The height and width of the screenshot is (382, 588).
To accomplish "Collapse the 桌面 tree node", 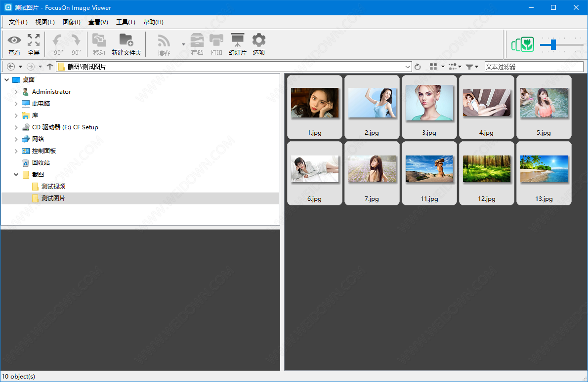I will point(7,80).
